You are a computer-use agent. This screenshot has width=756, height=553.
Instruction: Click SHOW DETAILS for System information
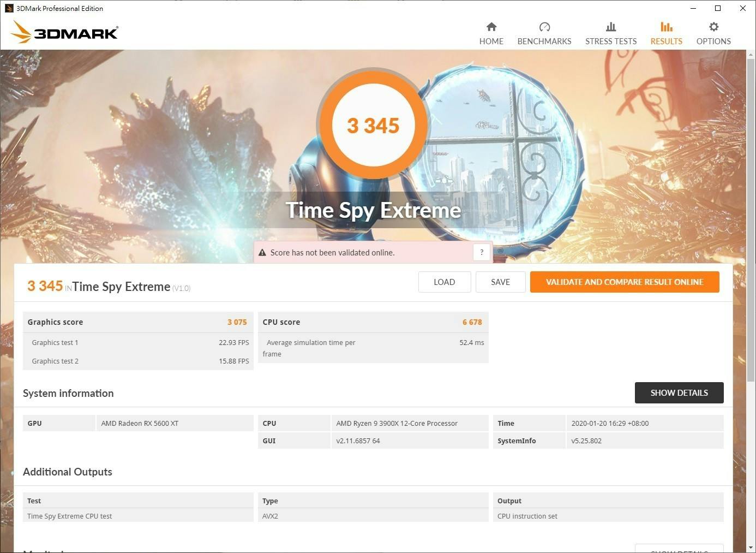pyautogui.click(x=679, y=393)
